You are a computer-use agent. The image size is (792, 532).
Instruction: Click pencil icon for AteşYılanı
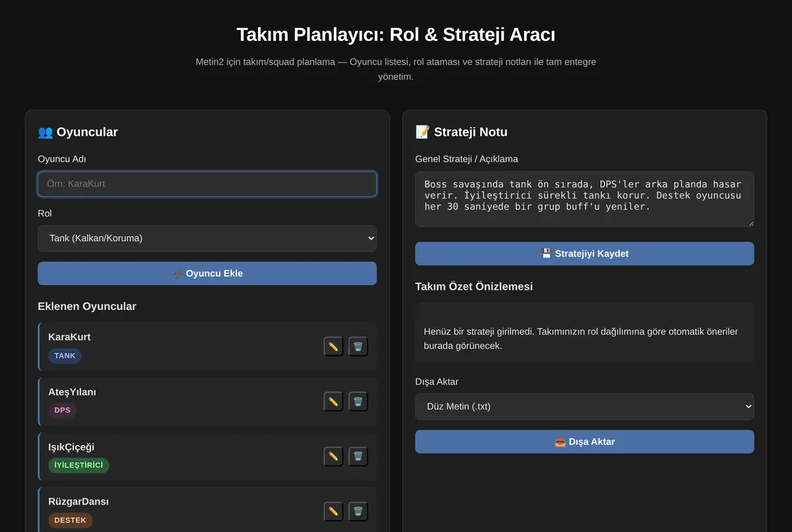tap(333, 401)
